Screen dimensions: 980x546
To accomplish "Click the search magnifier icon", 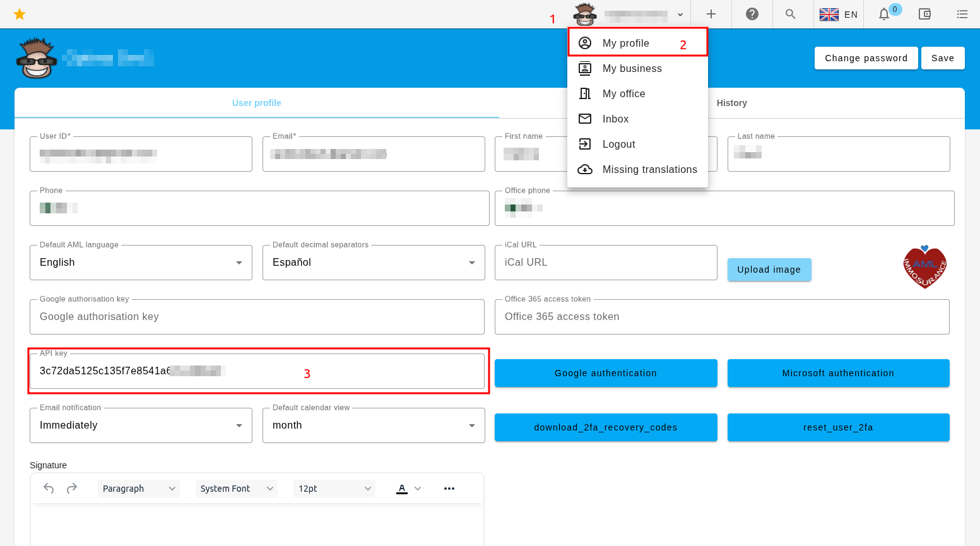I will pos(791,14).
